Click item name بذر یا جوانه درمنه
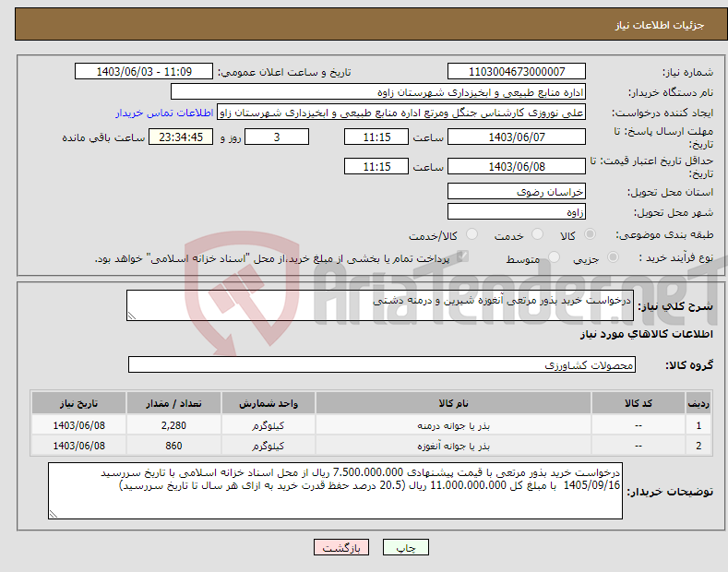Screen dimensions: 728x572 point(453,425)
